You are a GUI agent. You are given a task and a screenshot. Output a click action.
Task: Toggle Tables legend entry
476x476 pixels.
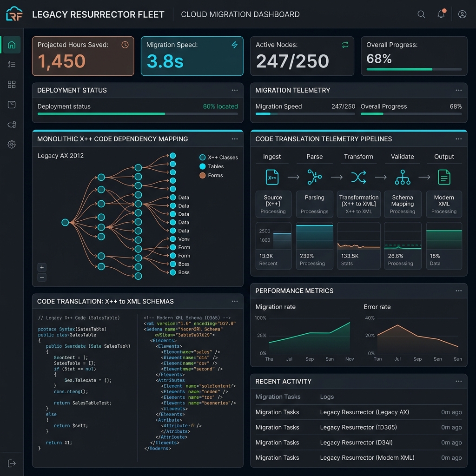(x=212, y=166)
